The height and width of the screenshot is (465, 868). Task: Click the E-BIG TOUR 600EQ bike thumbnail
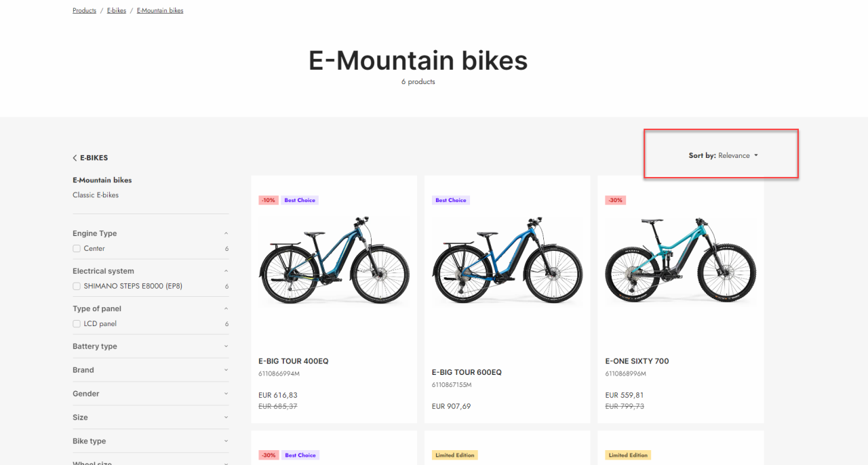click(507, 260)
